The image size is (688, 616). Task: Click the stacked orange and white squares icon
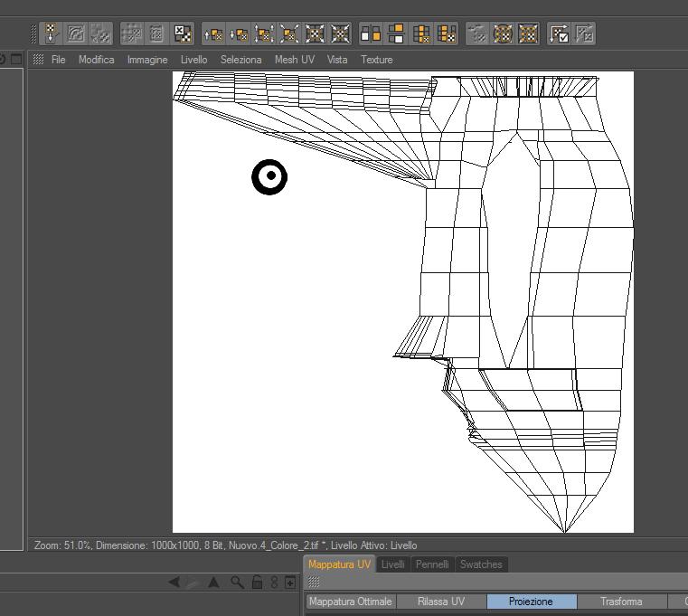(396, 33)
